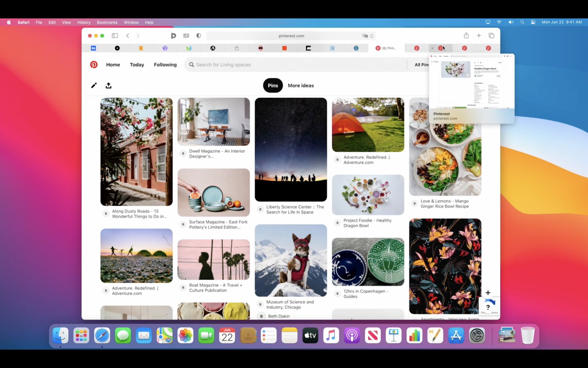
Task: Click "Dwell Magazine - An Interior Designer's..." caption
Action: pos(217,153)
